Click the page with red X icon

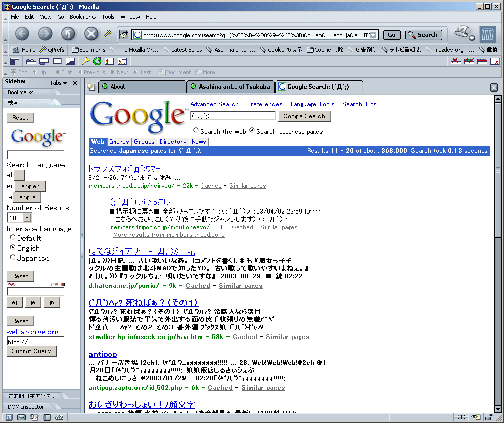495,61
